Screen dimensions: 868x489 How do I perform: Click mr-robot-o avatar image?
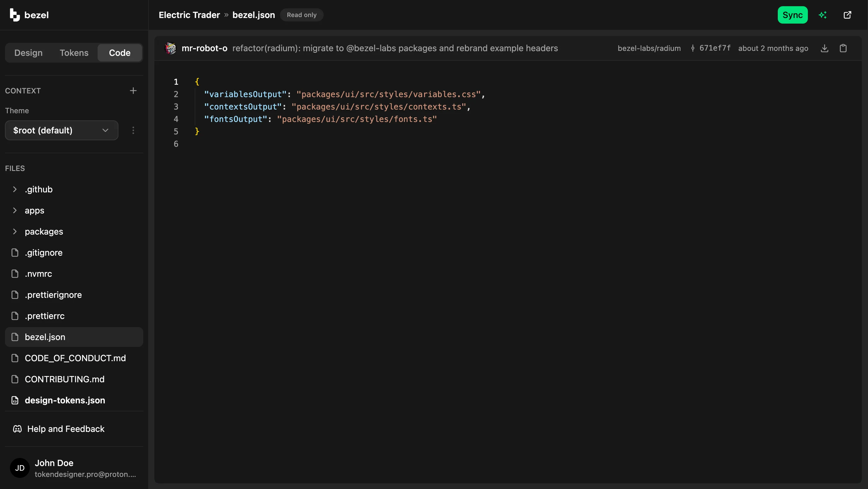point(170,48)
